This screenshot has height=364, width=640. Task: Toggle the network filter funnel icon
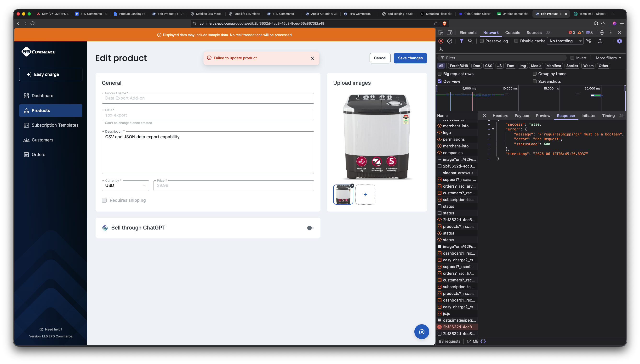pos(461,41)
